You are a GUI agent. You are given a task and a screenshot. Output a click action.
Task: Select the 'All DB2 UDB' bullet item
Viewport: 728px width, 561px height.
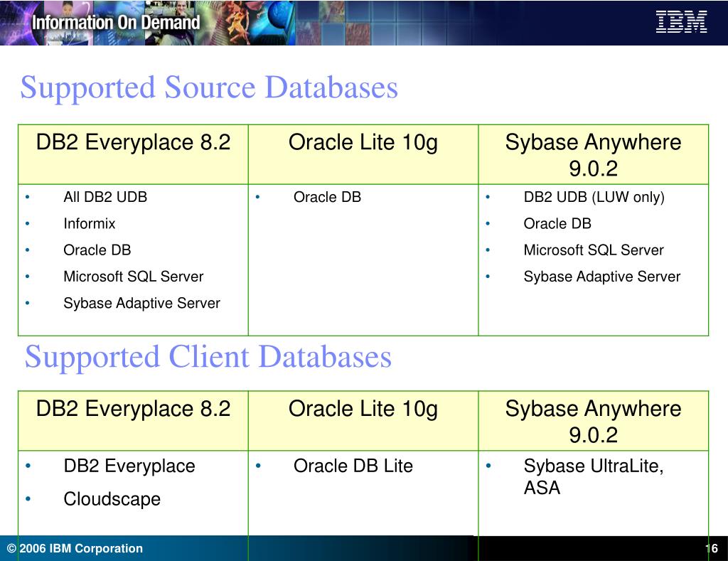coord(105,197)
